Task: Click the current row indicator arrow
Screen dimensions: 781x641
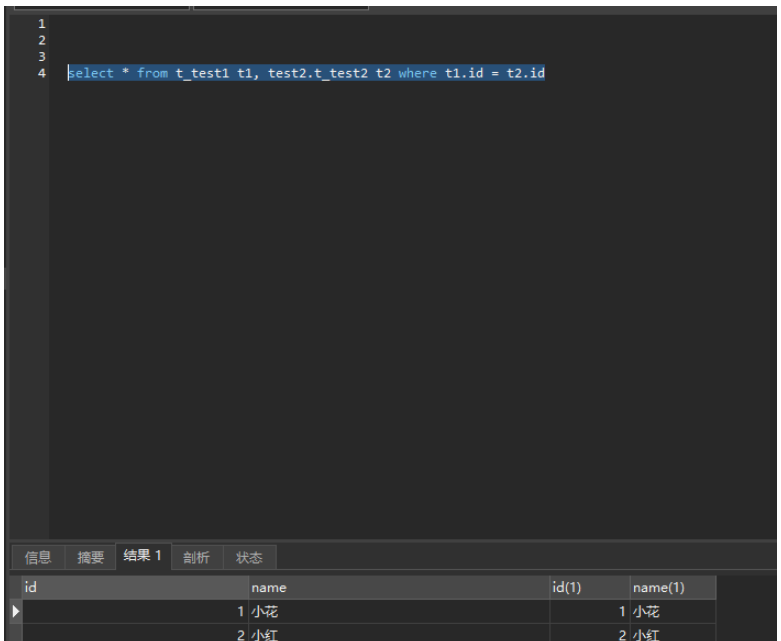Action: [15, 611]
